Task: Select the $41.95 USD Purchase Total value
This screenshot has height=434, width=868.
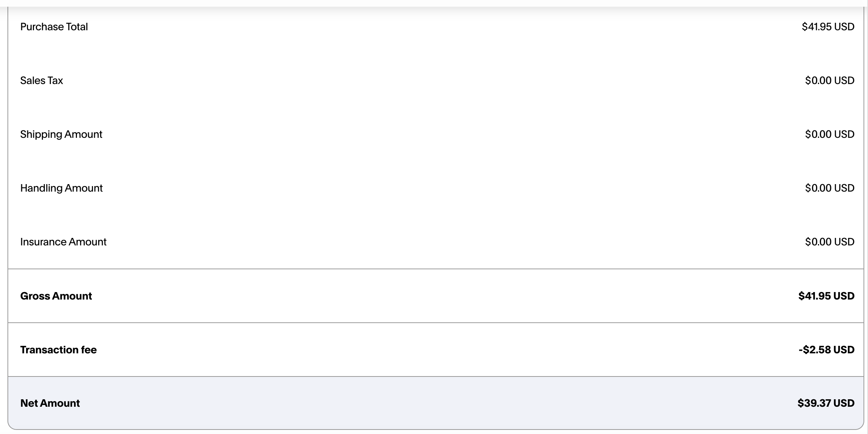Action: (828, 27)
